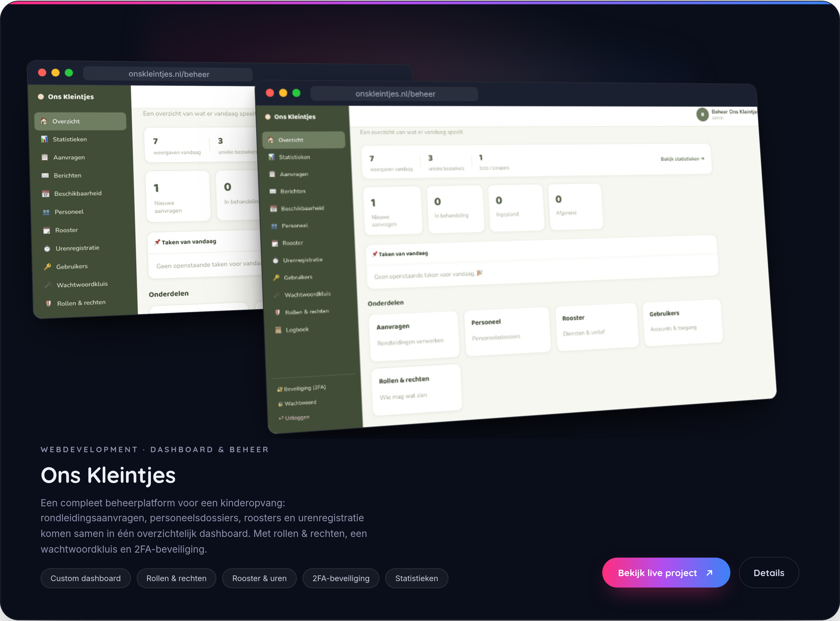840x621 pixels.
Task: Click Wachtwoordkluis icon in front window
Action: coord(277,295)
